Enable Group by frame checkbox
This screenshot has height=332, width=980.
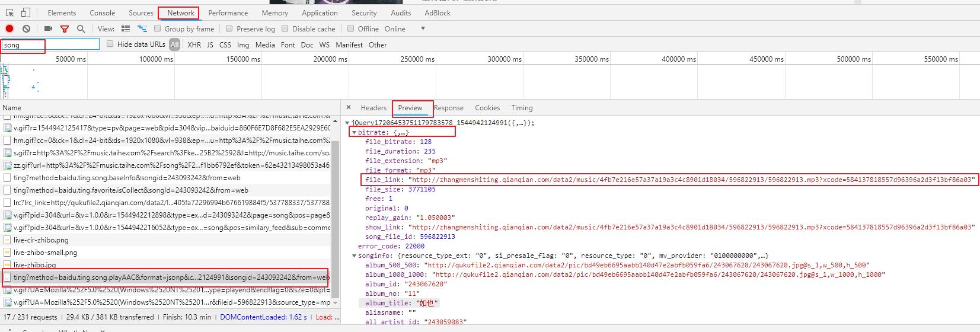(x=158, y=28)
